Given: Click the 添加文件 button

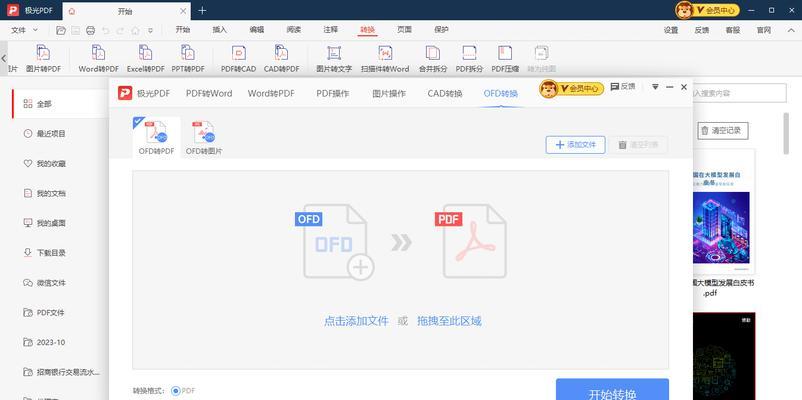Looking at the screenshot, I should pos(575,145).
